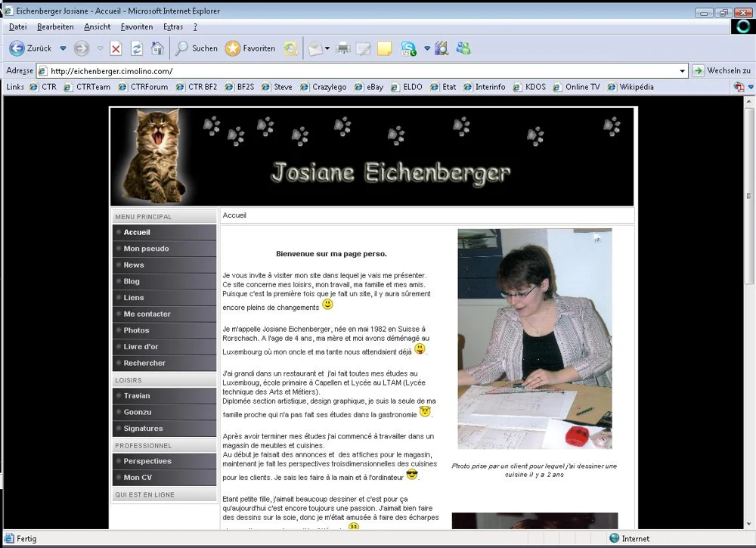Open Interinfo favorite link
This screenshot has height=548, width=756.
[x=485, y=87]
